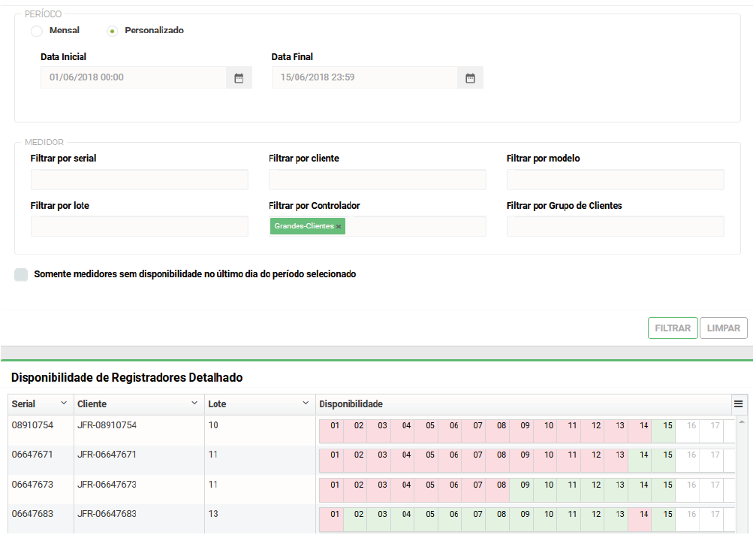Expand the Serial column dropdown arrow

pos(64,404)
